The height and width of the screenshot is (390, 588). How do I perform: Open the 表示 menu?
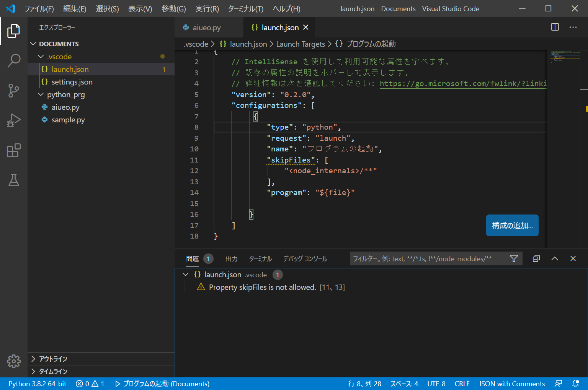pyautogui.click(x=139, y=8)
